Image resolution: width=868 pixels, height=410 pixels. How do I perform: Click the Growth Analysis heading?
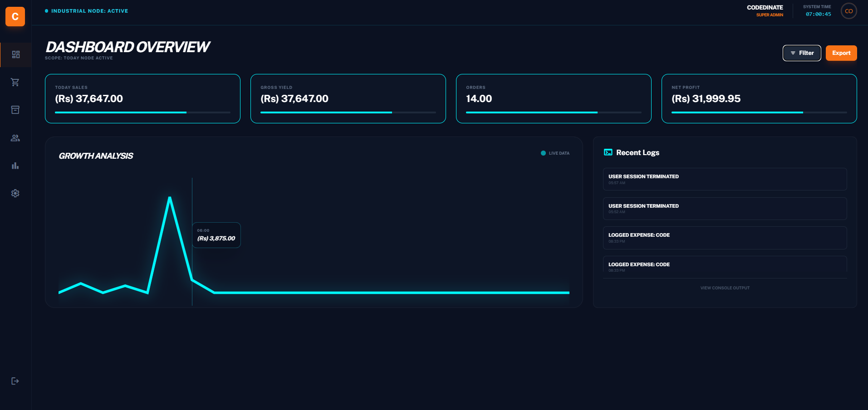point(96,156)
